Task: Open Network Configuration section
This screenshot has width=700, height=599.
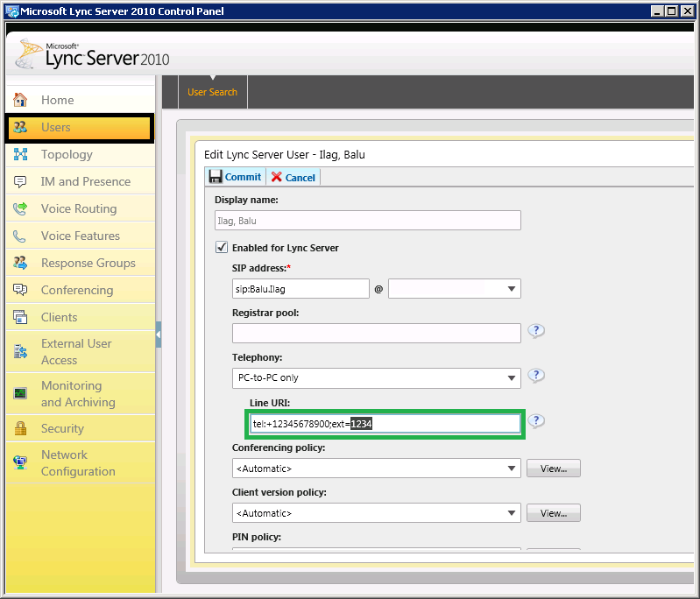Action: click(81, 463)
